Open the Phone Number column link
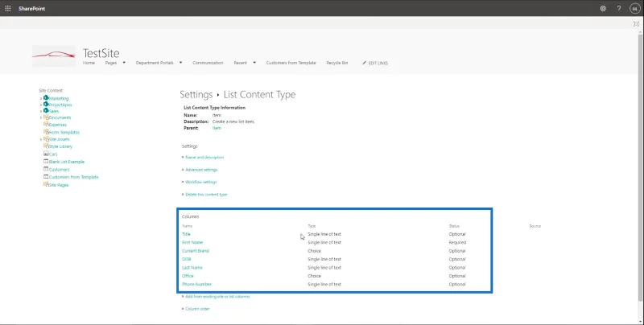The image size is (644, 325). click(x=196, y=284)
